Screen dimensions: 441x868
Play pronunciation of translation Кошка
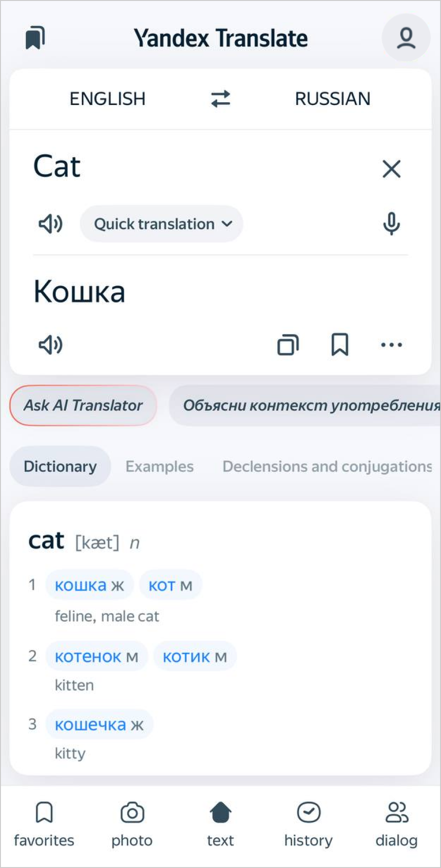click(x=50, y=345)
